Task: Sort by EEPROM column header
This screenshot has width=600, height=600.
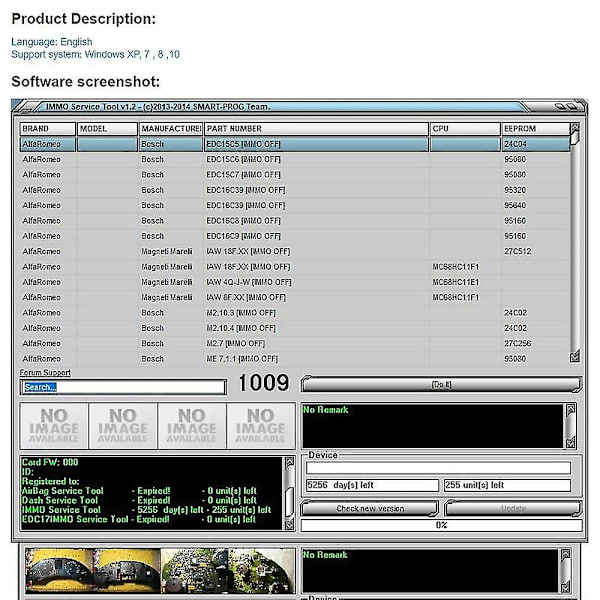Action: pyautogui.click(x=536, y=129)
